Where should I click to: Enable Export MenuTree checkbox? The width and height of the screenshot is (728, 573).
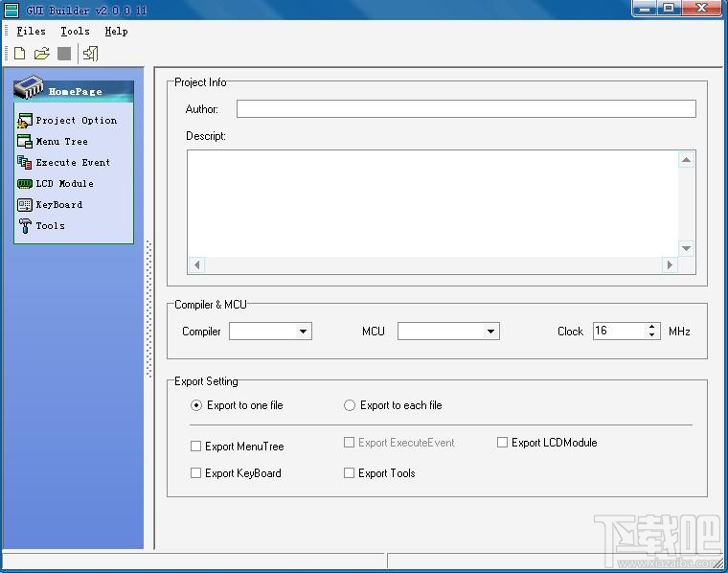tap(196, 447)
